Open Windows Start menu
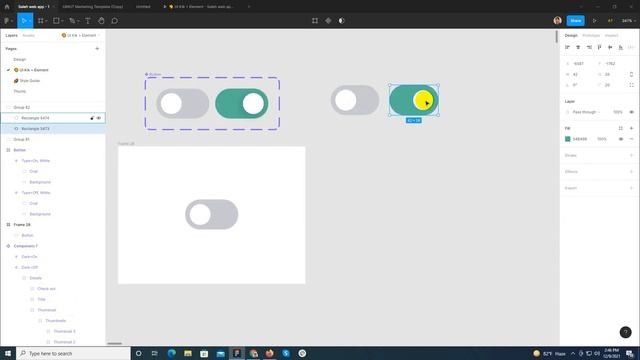Screen dimensions: 640x360 coord(8,353)
